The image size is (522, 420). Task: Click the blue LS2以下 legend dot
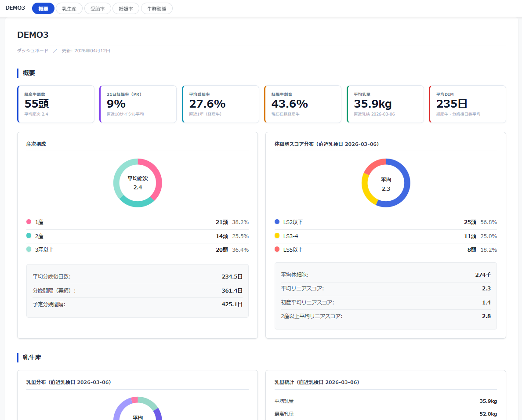pyautogui.click(x=277, y=222)
